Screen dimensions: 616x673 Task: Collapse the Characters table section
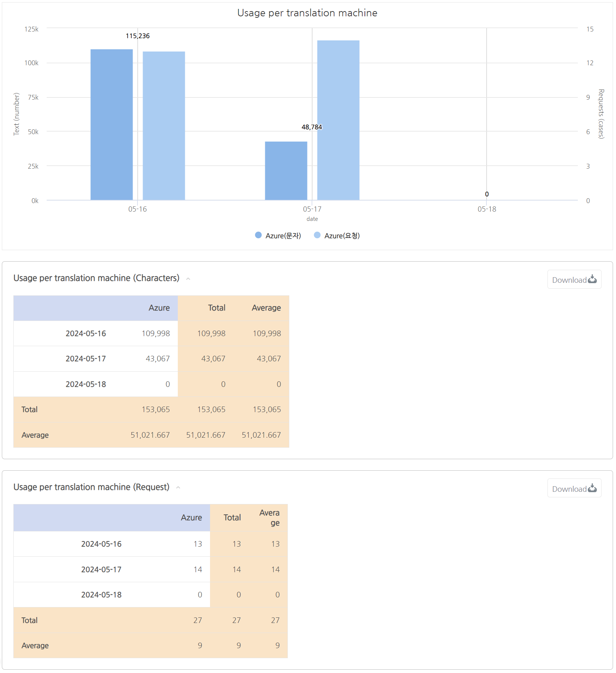point(188,278)
